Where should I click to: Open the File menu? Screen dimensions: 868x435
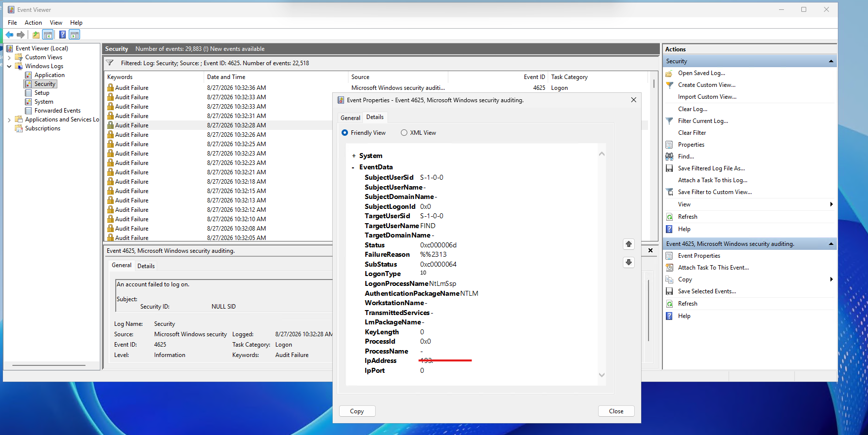click(12, 23)
